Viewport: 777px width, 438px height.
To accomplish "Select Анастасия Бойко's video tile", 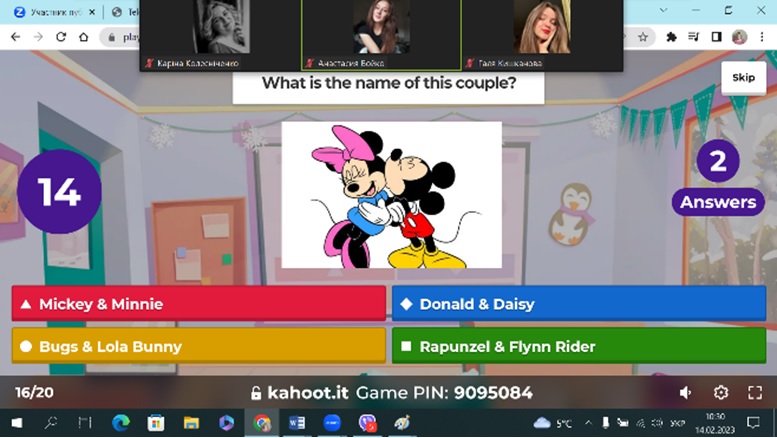I will click(382, 35).
